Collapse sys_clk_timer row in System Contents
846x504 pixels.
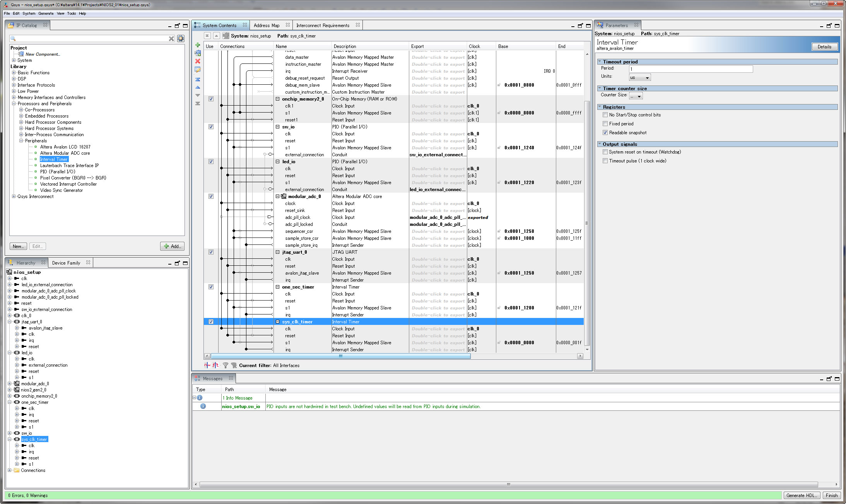pos(278,322)
